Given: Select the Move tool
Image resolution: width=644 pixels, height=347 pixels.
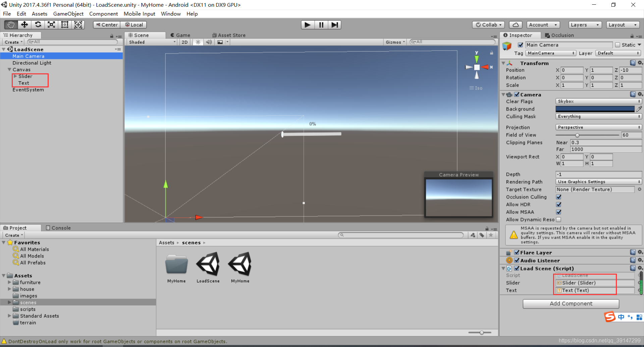Looking at the screenshot, I should (x=24, y=24).
